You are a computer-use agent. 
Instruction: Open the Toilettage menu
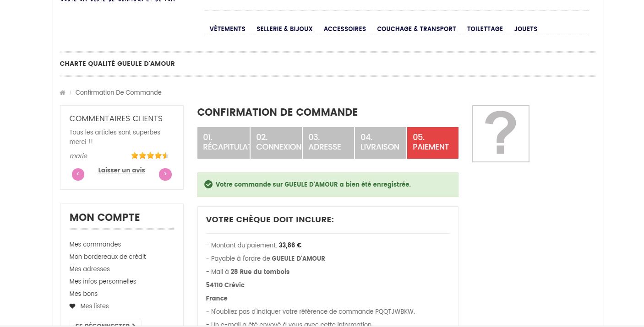tap(485, 29)
